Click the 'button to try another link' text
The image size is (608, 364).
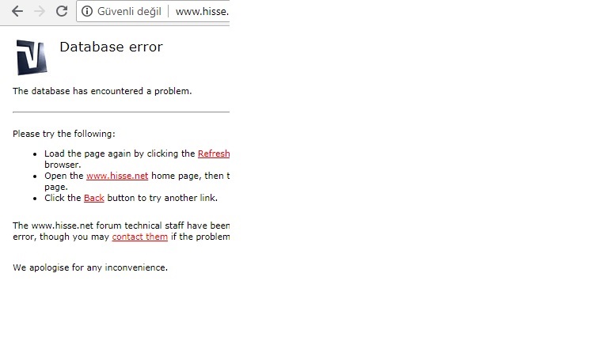coord(162,198)
